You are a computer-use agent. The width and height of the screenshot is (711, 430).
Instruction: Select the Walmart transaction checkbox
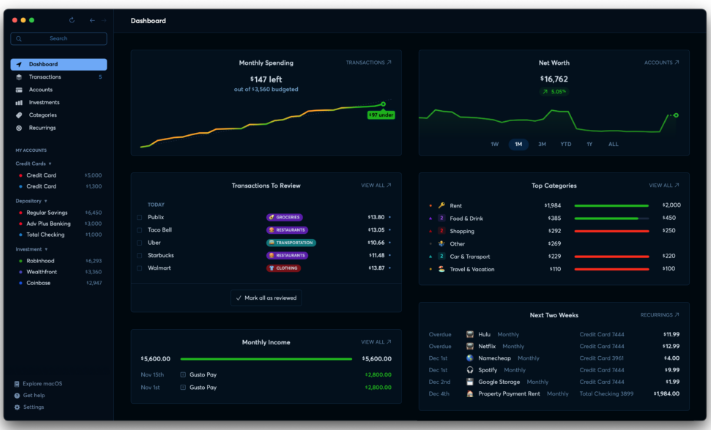(140, 268)
